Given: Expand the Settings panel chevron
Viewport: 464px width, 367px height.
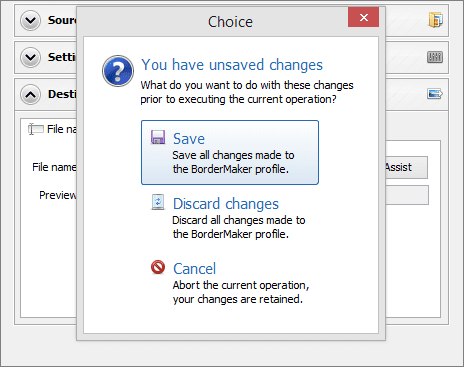Looking at the screenshot, I should click(30, 57).
